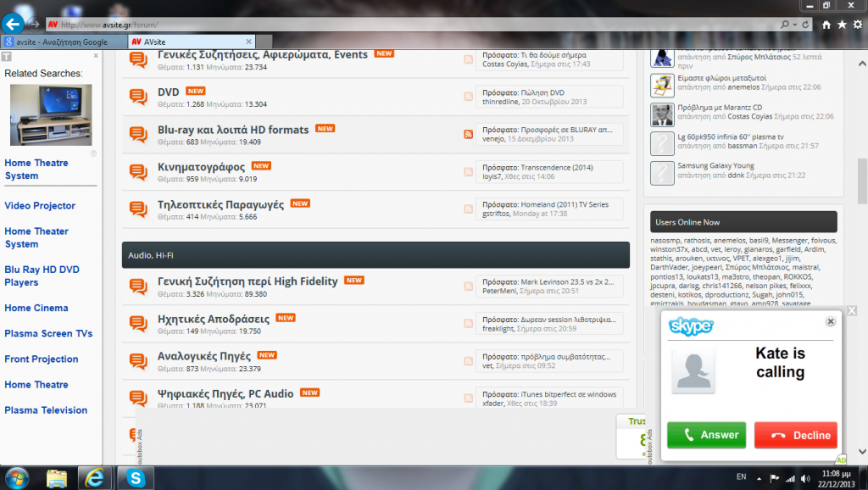The height and width of the screenshot is (490, 868).
Task: Click forum icon beside Αναλογικές Πηγές
Action: (x=138, y=361)
